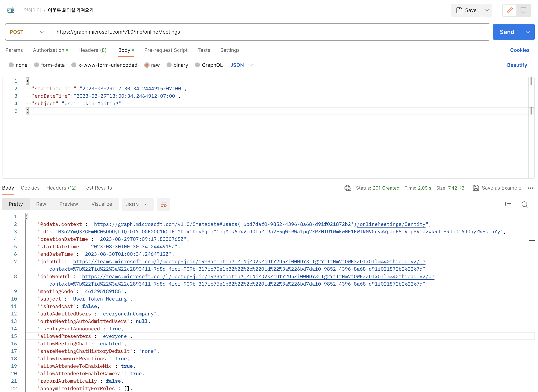Image resolution: width=538 pixels, height=392 pixels.
Task: Open the Pre-request Script tab
Action: [x=166, y=50]
